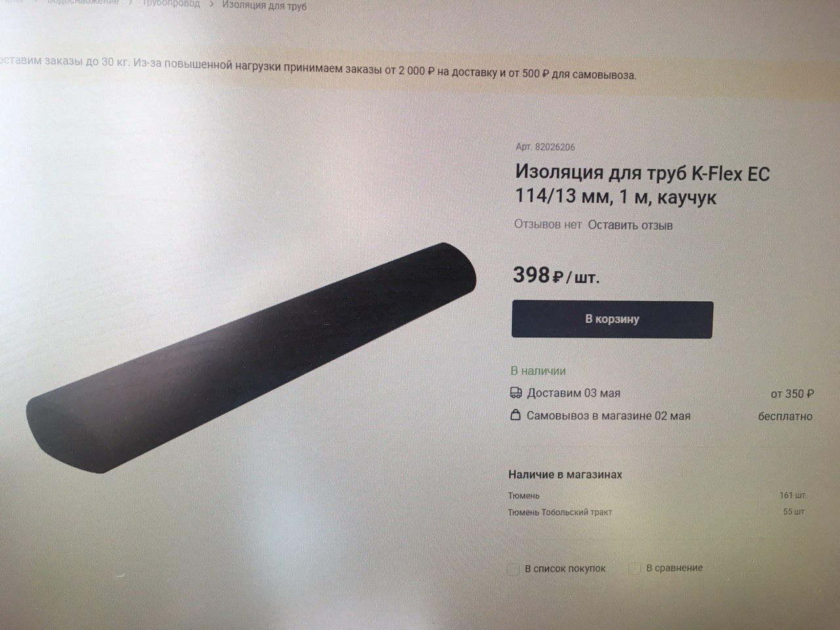Open the 'Водоснабжение' breadcrumb link
The image size is (840, 630).
tap(83, 3)
